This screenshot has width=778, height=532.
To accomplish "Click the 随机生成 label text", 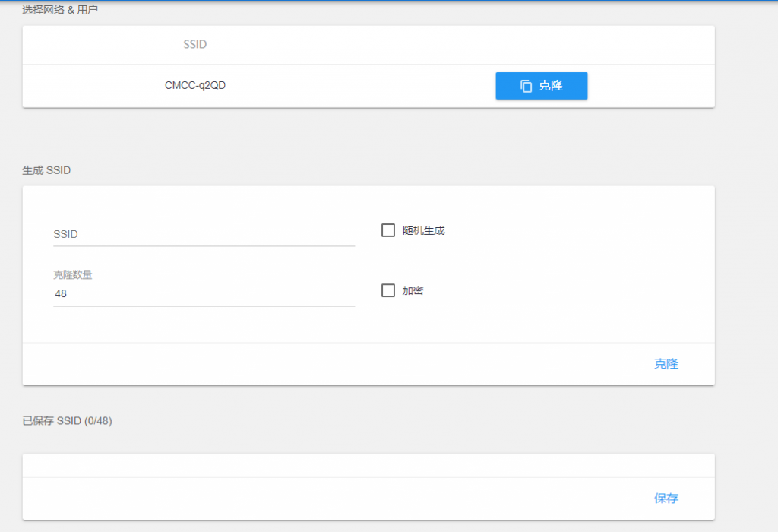I will [x=423, y=230].
